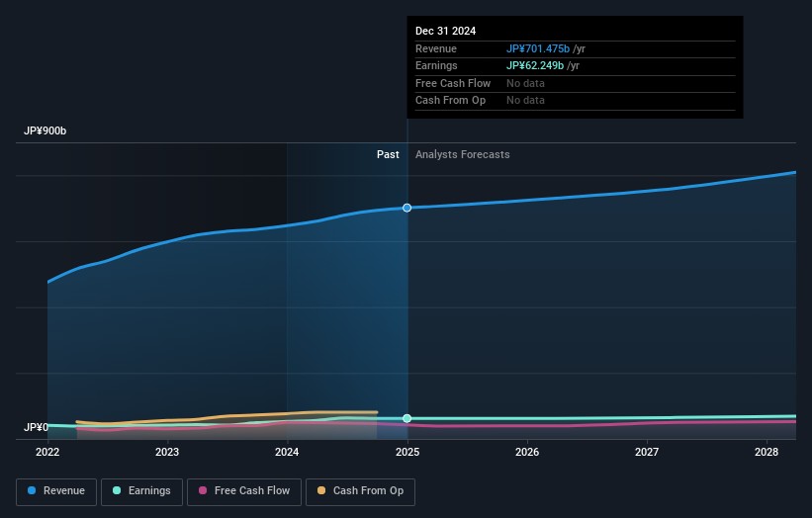Click the 2024 x-axis label
The image size is (812, 518).
287,452
